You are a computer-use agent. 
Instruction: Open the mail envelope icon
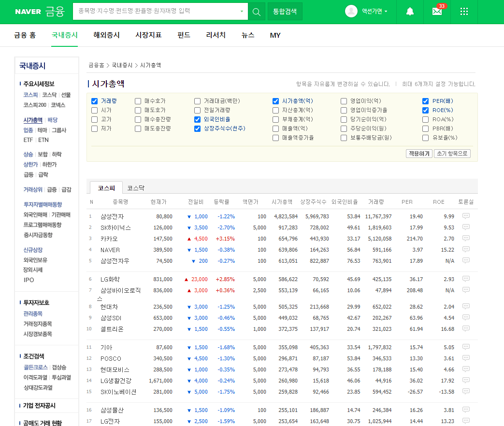(437, 12)
